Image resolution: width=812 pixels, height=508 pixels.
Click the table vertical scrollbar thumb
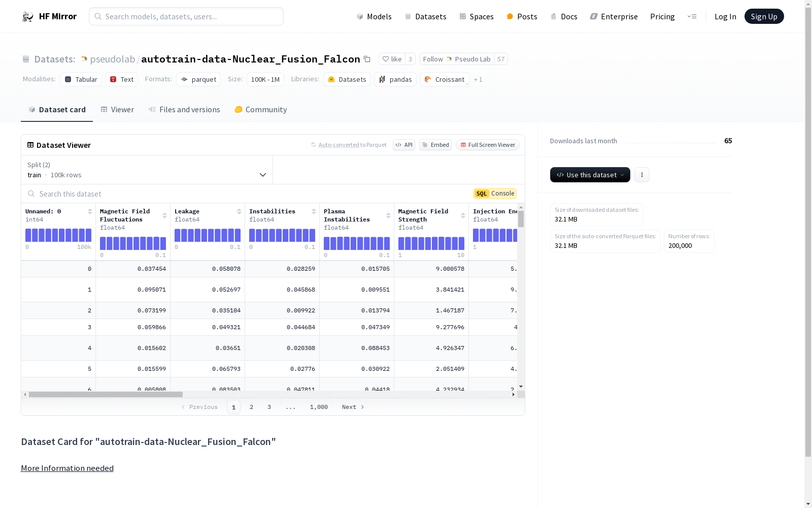[521, 219]
